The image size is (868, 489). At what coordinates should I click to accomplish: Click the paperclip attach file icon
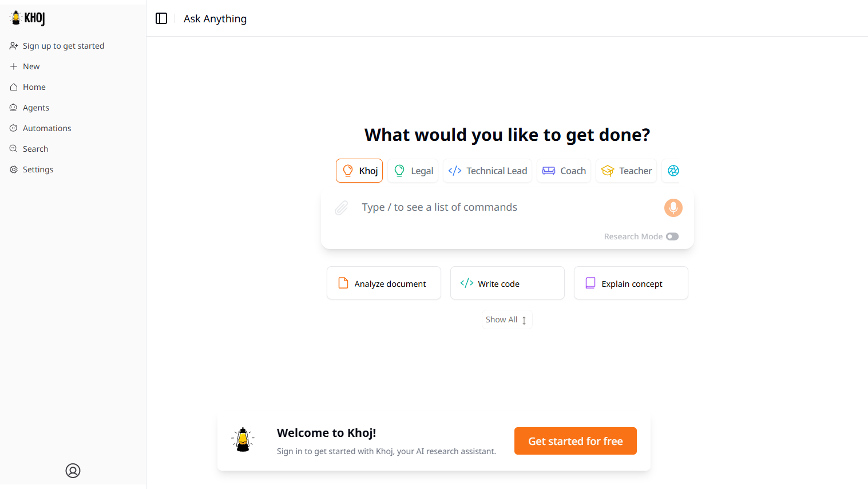[342, 208]
